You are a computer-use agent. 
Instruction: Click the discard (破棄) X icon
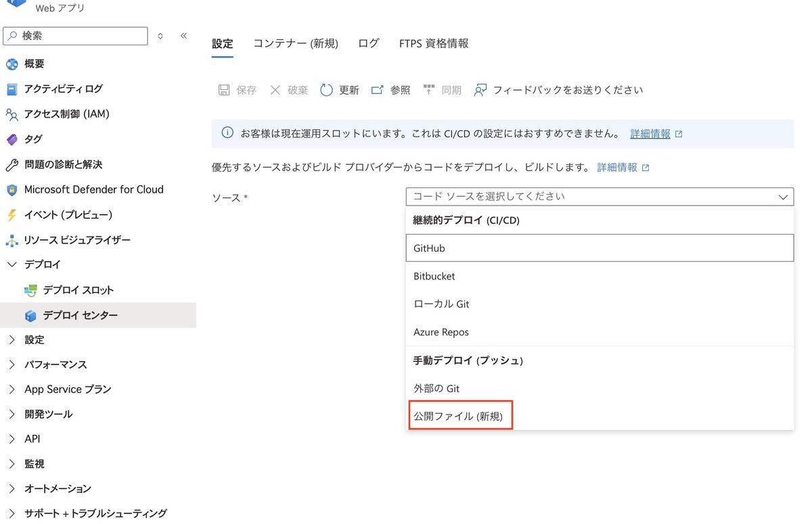275,90
